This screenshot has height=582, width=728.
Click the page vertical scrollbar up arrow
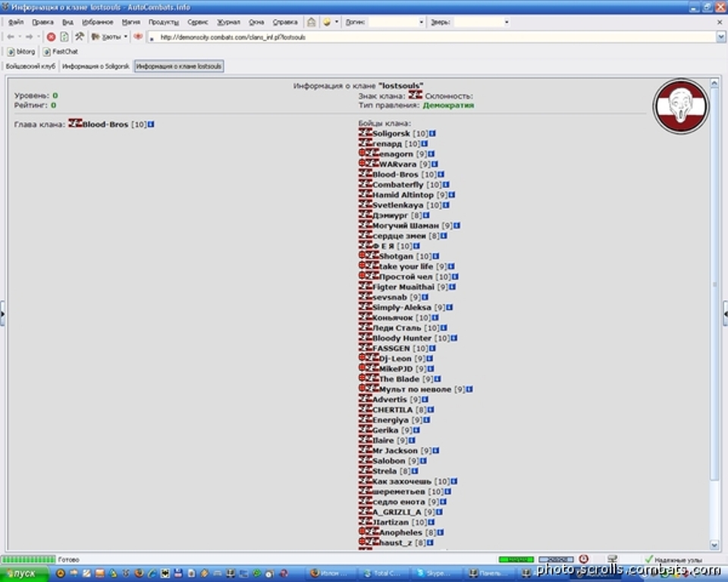click(x=714, y=83)
